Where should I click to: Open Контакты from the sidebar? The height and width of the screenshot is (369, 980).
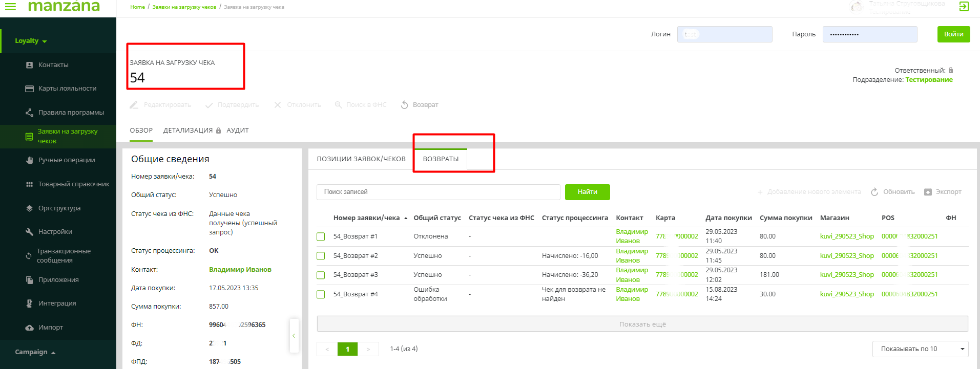pyautogui.click(x=53, y=65)
